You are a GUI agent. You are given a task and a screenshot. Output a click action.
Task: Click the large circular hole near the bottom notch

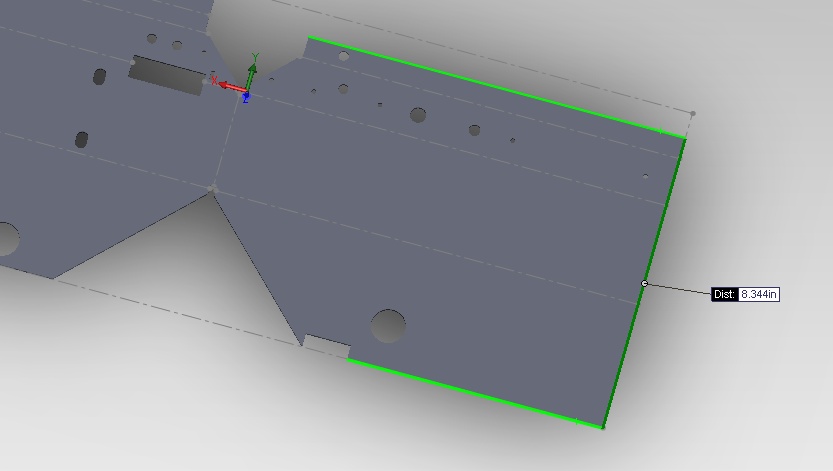click(x=388, y=326)
